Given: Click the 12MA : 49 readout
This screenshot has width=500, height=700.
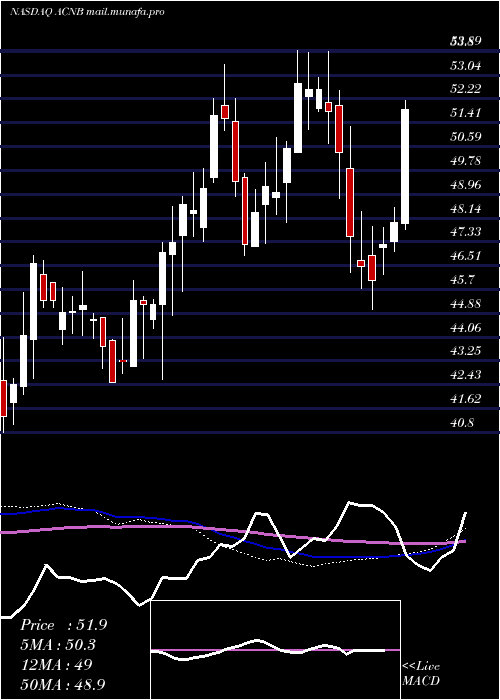Looking at the screenshot, I should (x=56, y=665).
